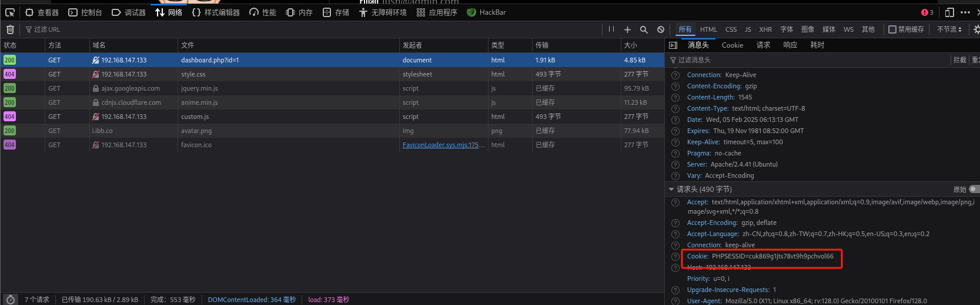Hide the request details side panel
Screen dimensions: 980x305
[674, 45]
